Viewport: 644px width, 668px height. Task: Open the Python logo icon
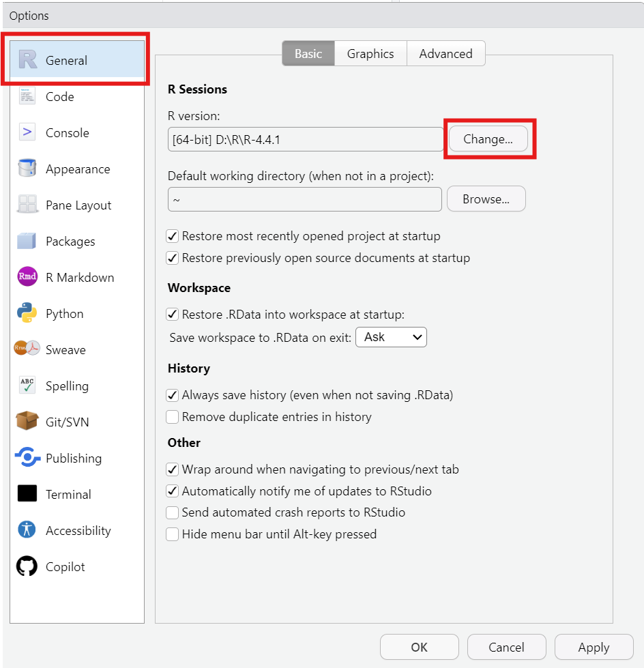click(x=27, y=313)
